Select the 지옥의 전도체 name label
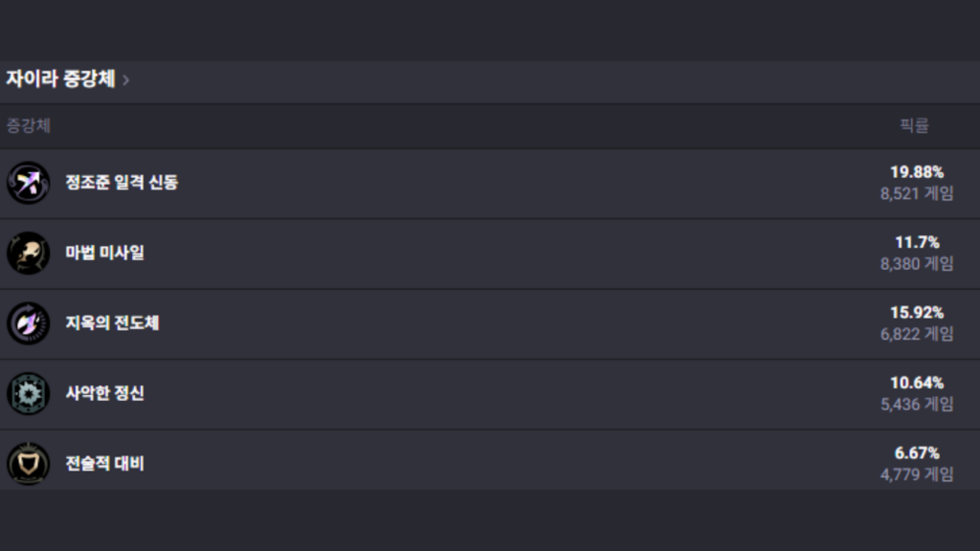Screen dimensions: 980x551 coord(112,322)
